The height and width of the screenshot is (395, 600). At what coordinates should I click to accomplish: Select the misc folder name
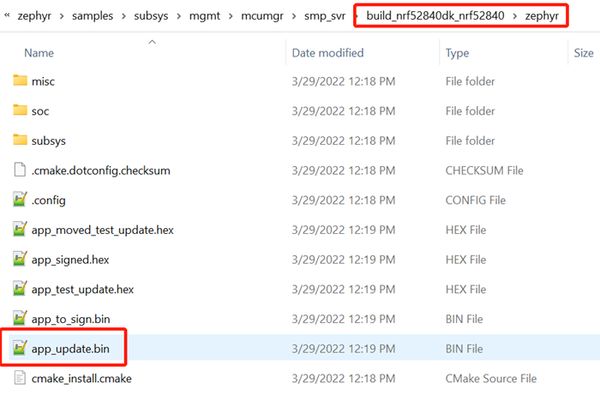point(43,82)
